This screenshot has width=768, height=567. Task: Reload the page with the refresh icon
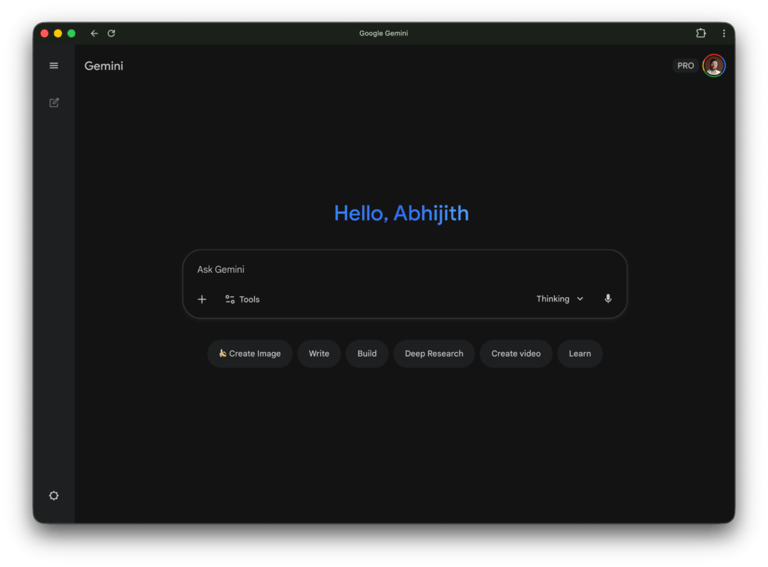pos(112,33)
